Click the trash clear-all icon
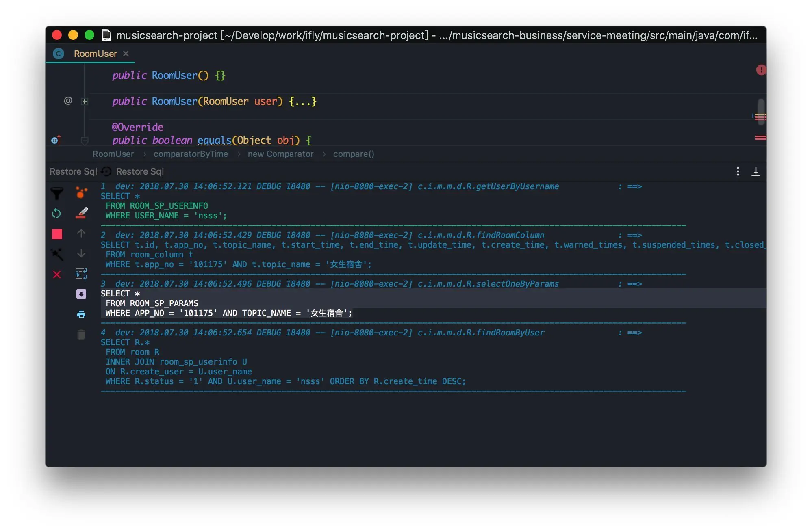Image resolution: width=812 pixels, height=532 pixels. (81, 335)
